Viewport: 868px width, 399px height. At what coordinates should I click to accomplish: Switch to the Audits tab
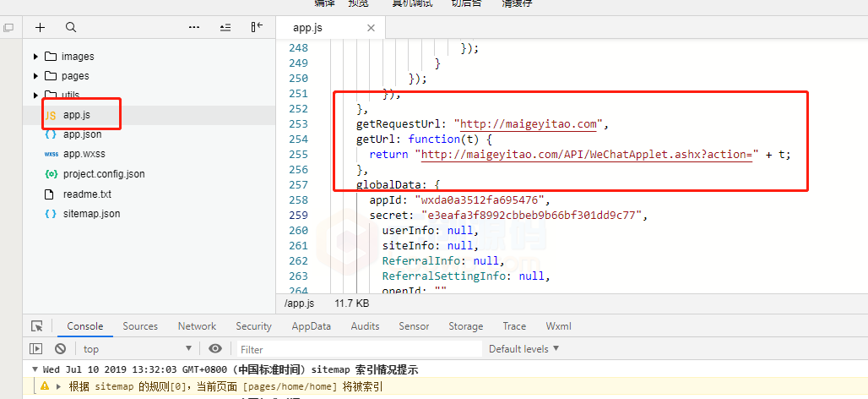[x=365, y=326]
